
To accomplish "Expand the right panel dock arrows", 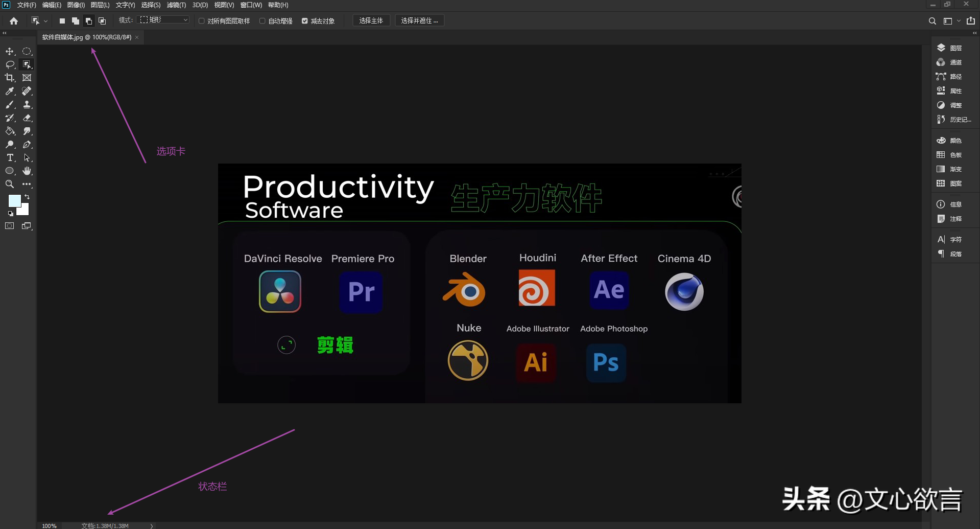I will coord(975,33).
